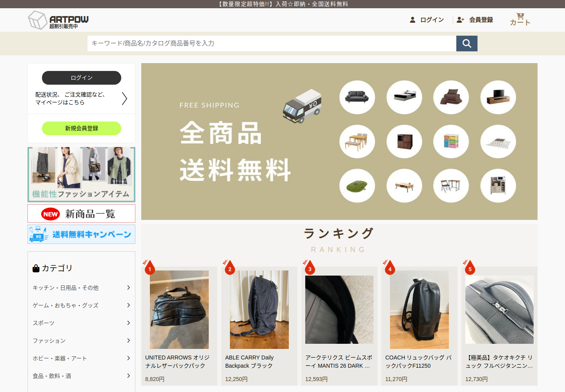Click the 新規会員登録 green button

pos(82,128)
